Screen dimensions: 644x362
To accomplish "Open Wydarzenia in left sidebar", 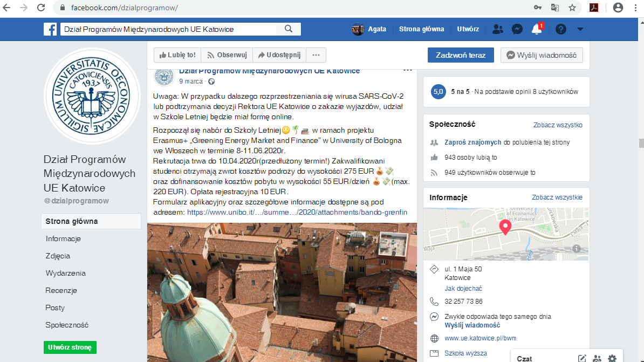I will 66,273.
